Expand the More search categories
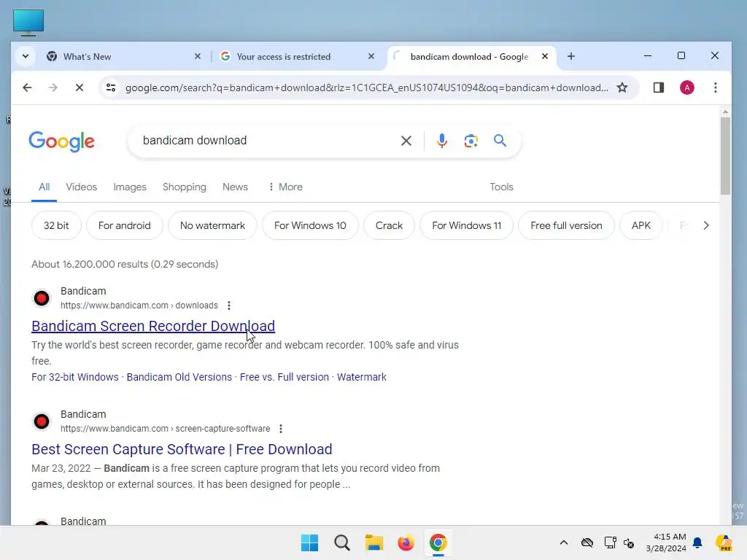Image resolution: width=747 pixels, height=560 pixels. [x=285, y=187]
